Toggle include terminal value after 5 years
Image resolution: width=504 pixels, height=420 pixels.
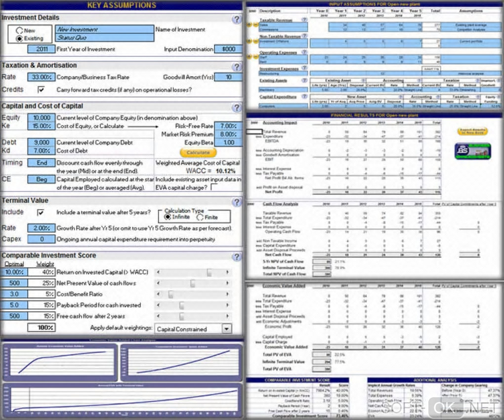click(41, 212)
